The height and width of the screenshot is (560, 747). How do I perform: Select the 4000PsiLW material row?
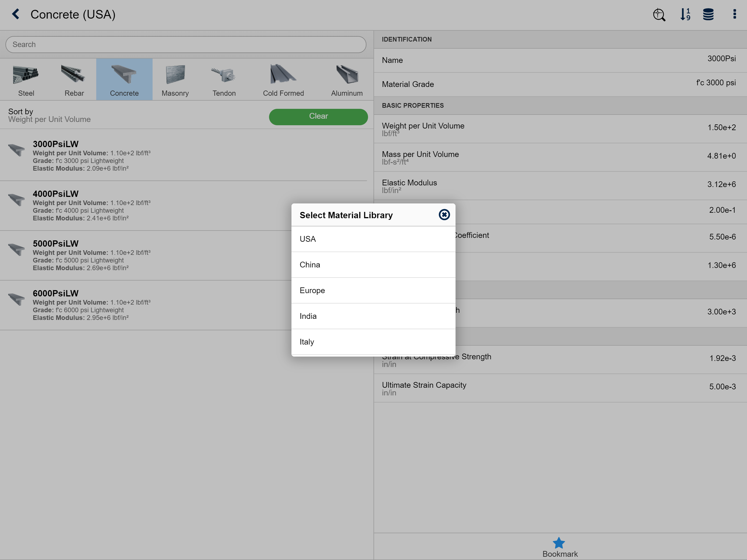183,206
